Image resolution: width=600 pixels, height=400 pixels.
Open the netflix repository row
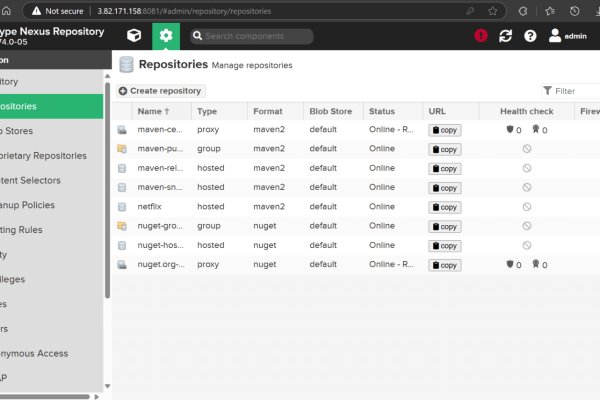356,207
